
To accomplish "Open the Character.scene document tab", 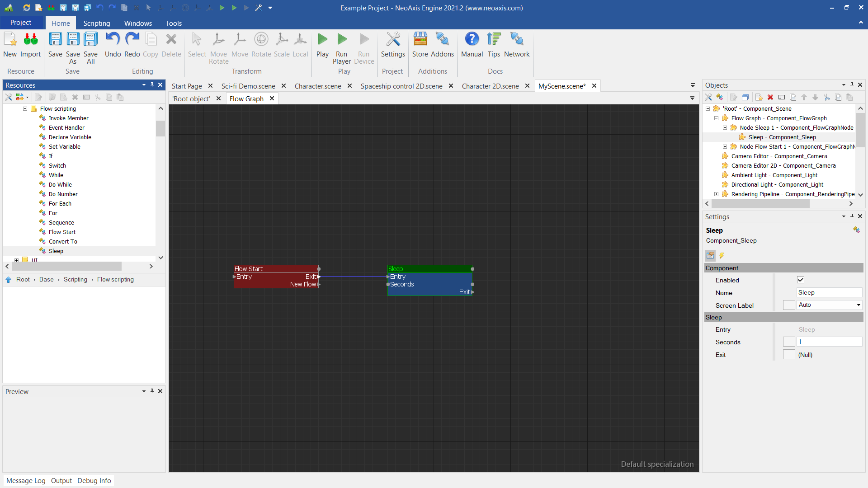I will point(317,86).
